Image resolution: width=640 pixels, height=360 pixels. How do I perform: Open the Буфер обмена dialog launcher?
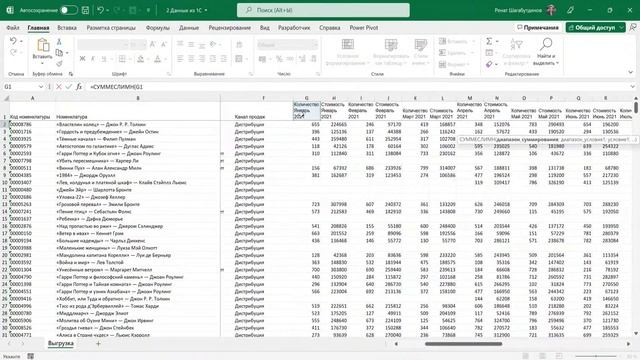tap(71, 74)
